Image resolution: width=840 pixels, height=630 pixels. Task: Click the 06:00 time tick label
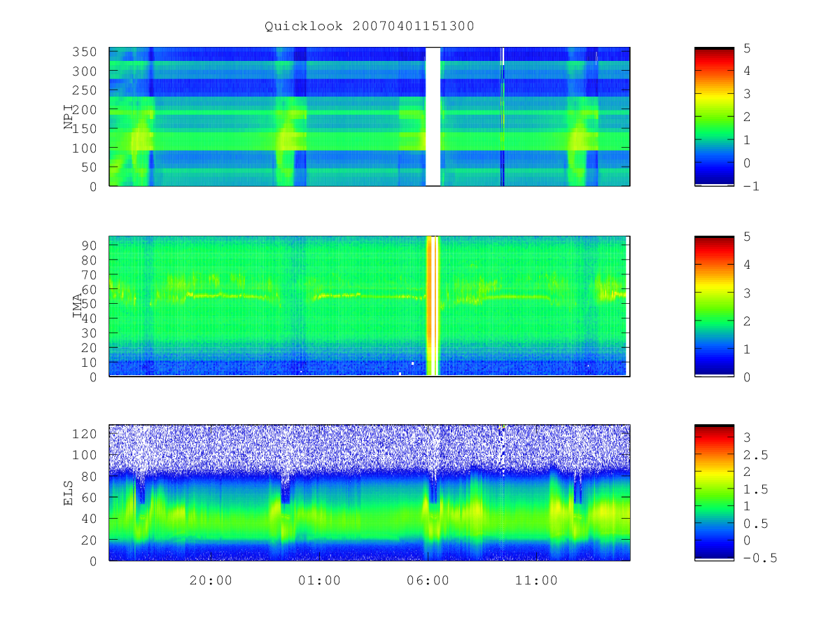tap(428, 580)
